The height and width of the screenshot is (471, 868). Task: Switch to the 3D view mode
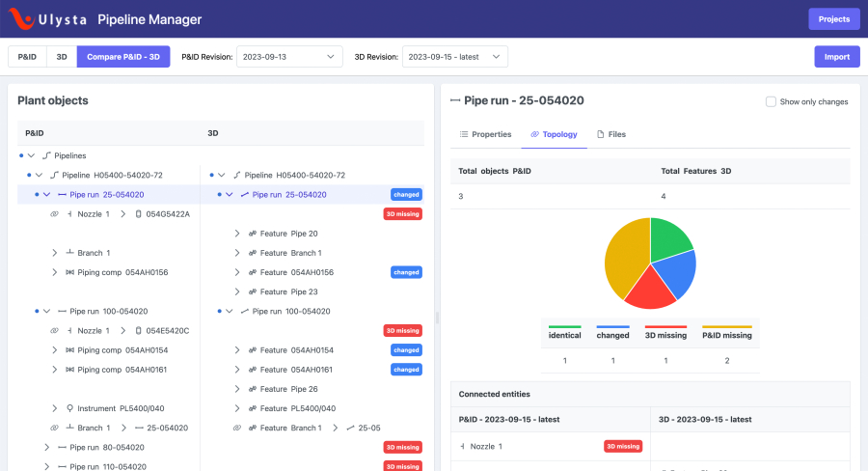[x=61, y=57]
